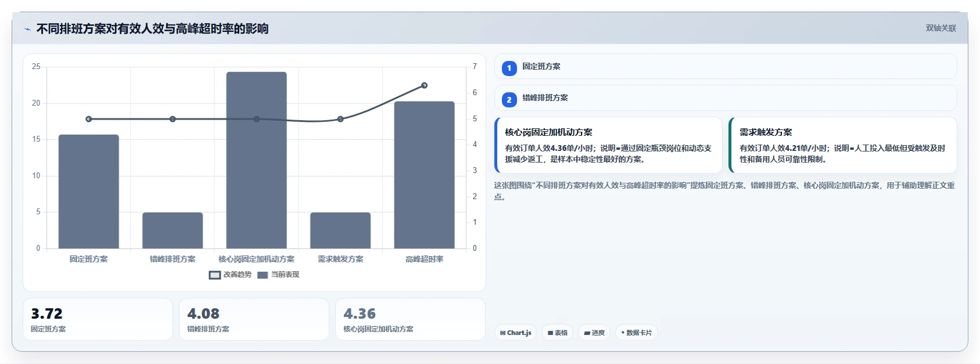Click the line point above 高峰超时率 bar

[424, 85]
